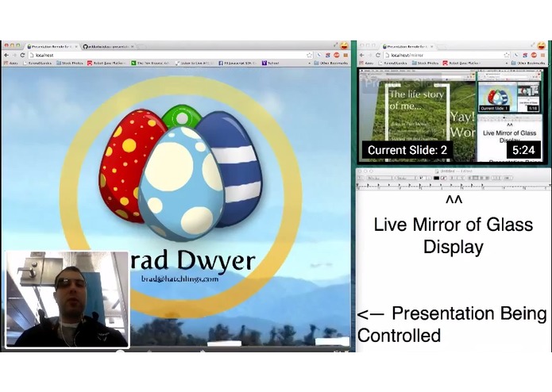Click the Dwyer name text on the slide

pos(216,260)
